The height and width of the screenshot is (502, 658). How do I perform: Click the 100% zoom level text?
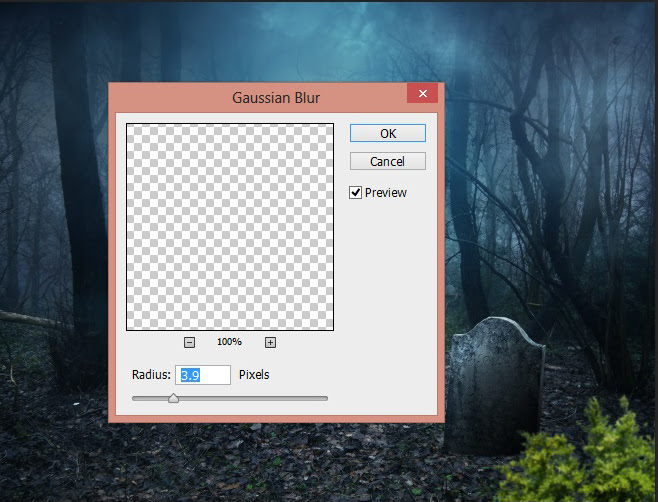click(x=229, y=342)
